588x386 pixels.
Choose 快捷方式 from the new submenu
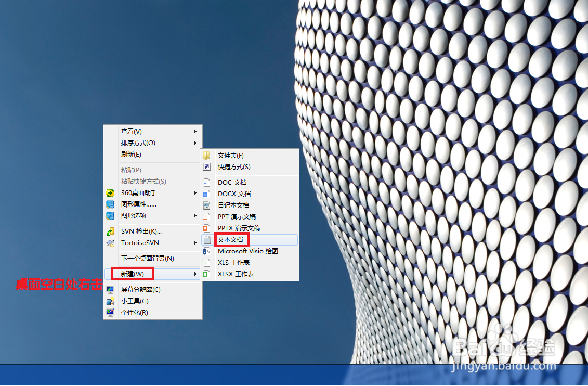(234, 166)
